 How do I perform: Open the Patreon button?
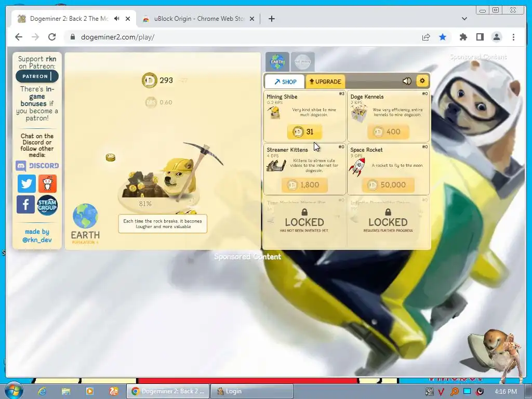(x=37, y=76)
